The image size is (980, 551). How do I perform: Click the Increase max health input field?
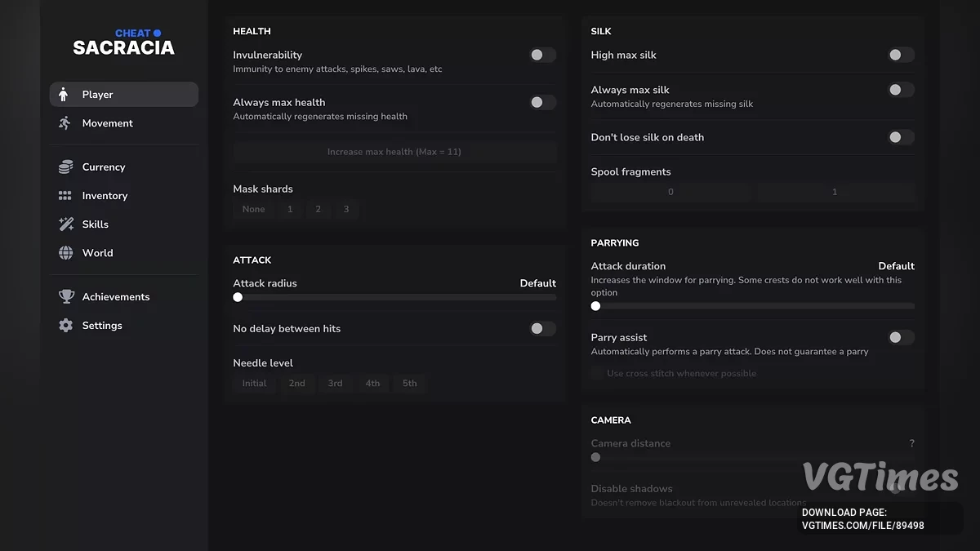[394, 151]
